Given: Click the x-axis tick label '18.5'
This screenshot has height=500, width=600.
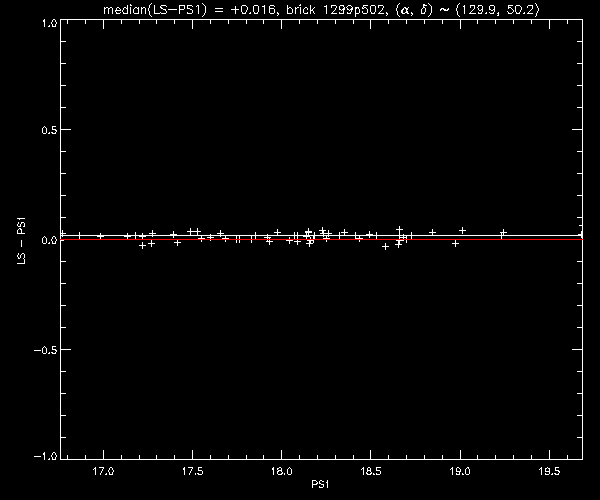Looking at the screenshot, I should (371, 471).
